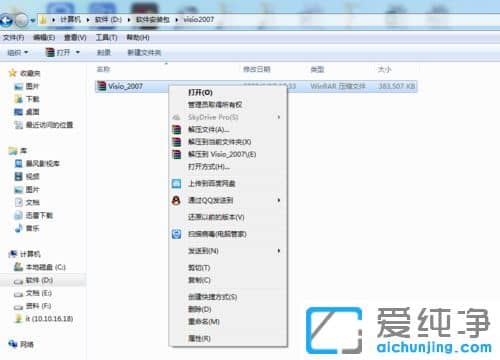
Task: Open the recent locations dropdown beside Forward
Action: (33, 21)
